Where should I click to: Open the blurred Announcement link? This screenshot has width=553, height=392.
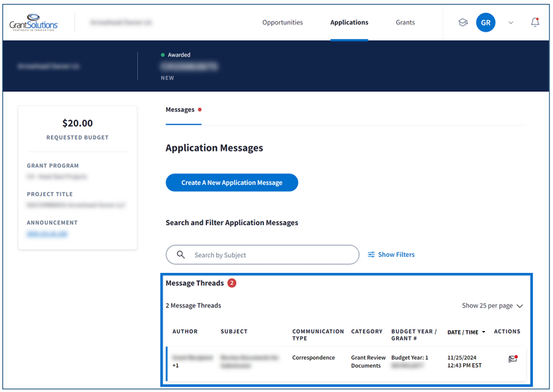pyautogui.click(x=47, y=234)
